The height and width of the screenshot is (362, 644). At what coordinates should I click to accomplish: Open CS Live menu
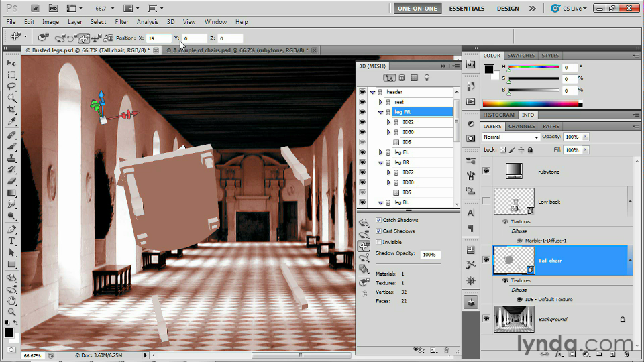pyautogui.click(x=569, y=9)
